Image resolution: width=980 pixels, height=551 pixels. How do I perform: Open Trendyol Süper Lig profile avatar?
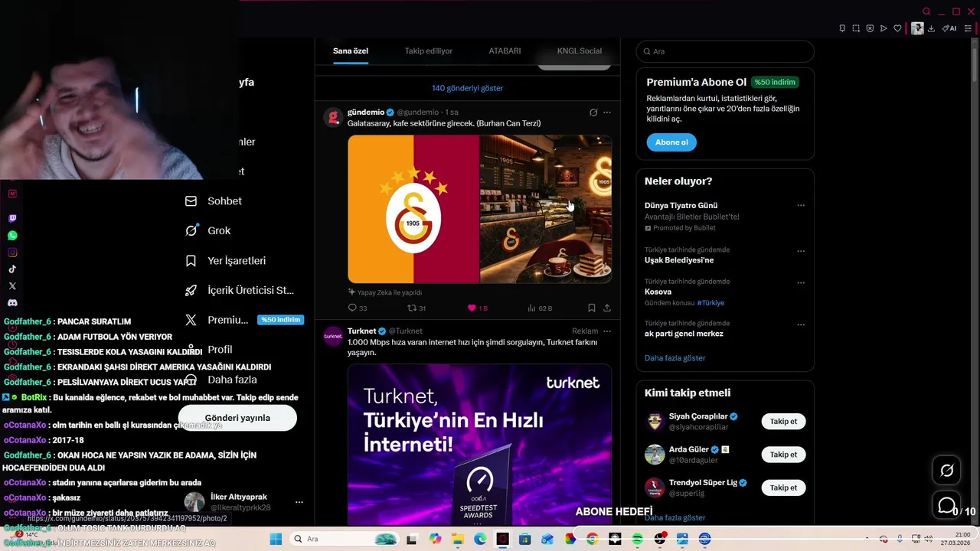coord(655,487)
